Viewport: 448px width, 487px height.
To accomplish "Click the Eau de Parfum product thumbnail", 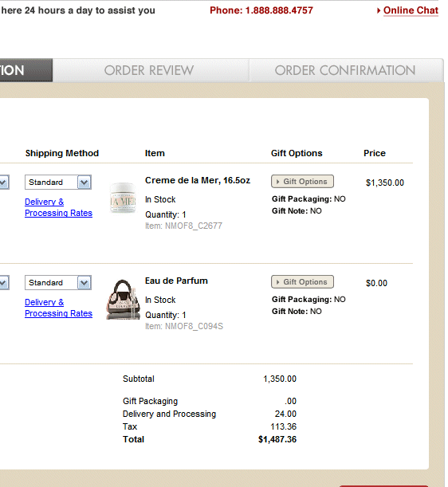I will 123,300.
